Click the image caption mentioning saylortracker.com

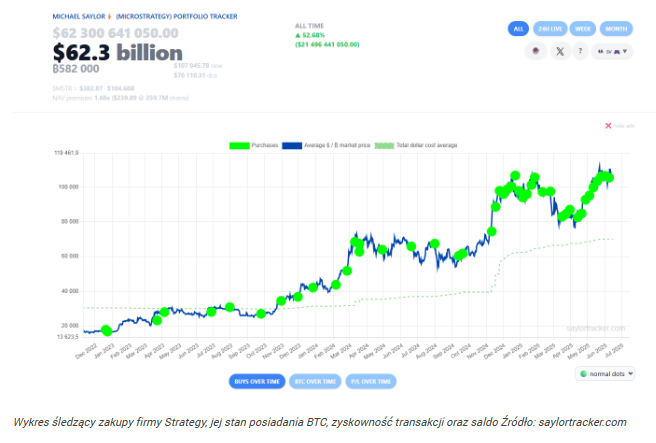[x=320, y=422]
